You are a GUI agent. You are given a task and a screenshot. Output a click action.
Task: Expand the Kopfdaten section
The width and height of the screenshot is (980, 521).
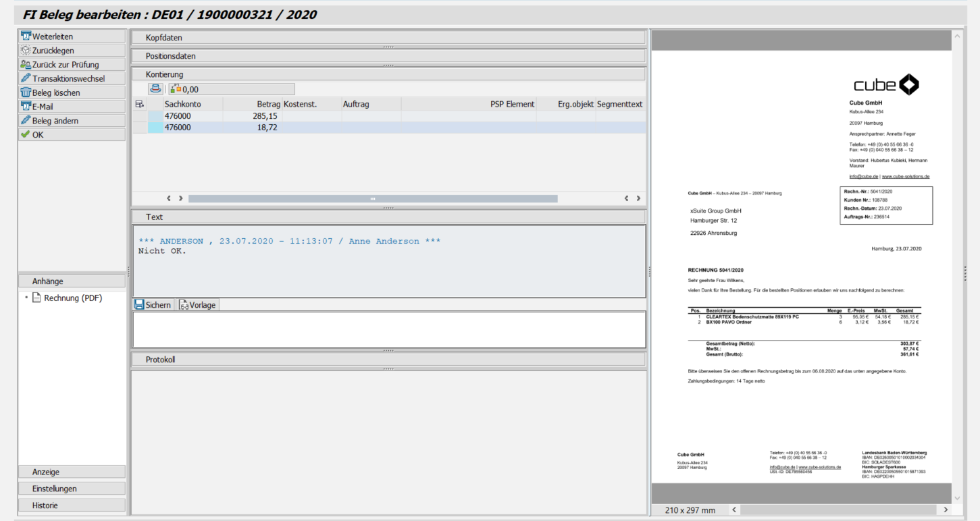[x=388, y=38]
